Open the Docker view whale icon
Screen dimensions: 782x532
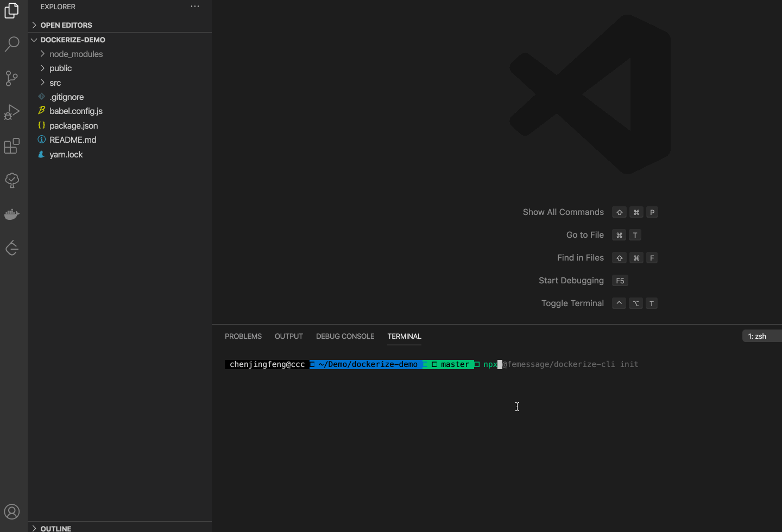pyautogui.click(x=12, y=214)
